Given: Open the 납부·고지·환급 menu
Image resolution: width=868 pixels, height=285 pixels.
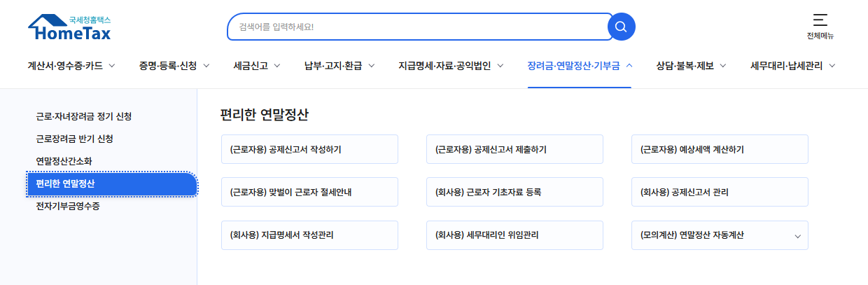Looking at the screenshot, I should (x=333, y=66).
